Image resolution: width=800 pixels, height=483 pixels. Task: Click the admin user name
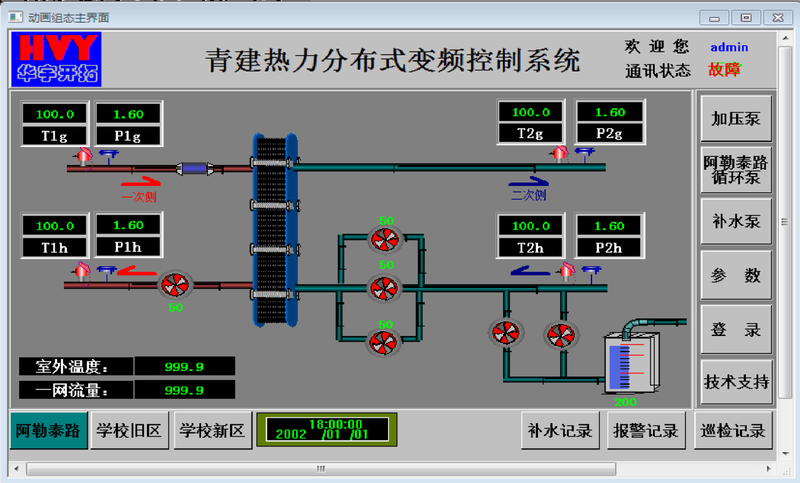[x=729, y=47]
